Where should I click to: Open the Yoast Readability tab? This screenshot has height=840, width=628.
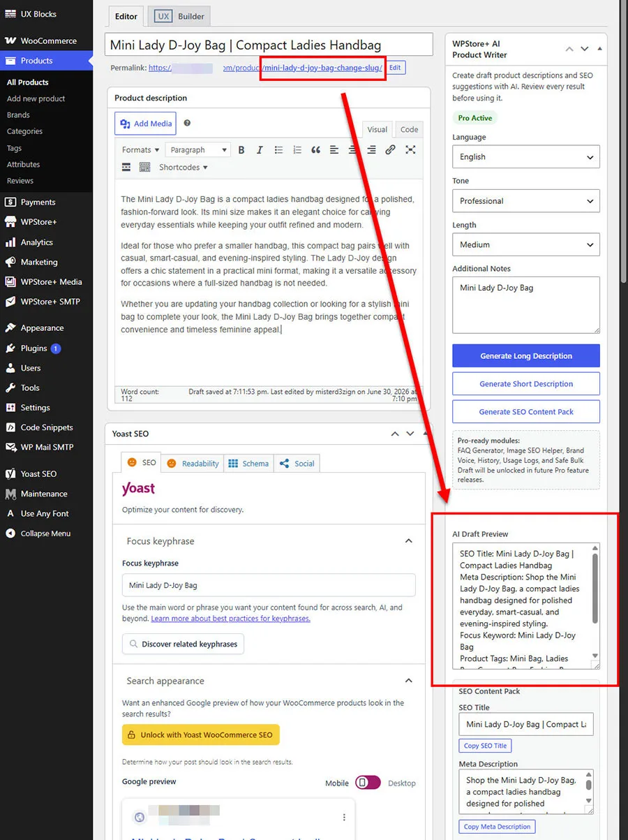pos(192,463)
